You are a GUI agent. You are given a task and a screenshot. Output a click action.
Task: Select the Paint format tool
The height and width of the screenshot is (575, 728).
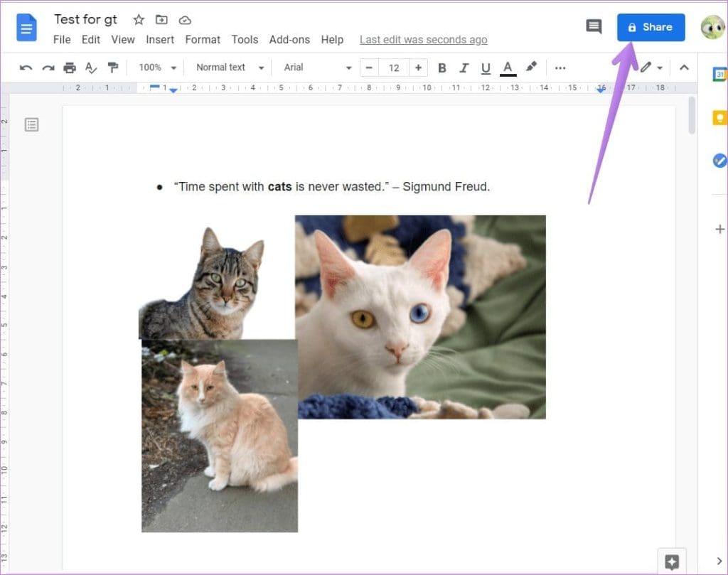pyautogui.click(x=112, y=67)
